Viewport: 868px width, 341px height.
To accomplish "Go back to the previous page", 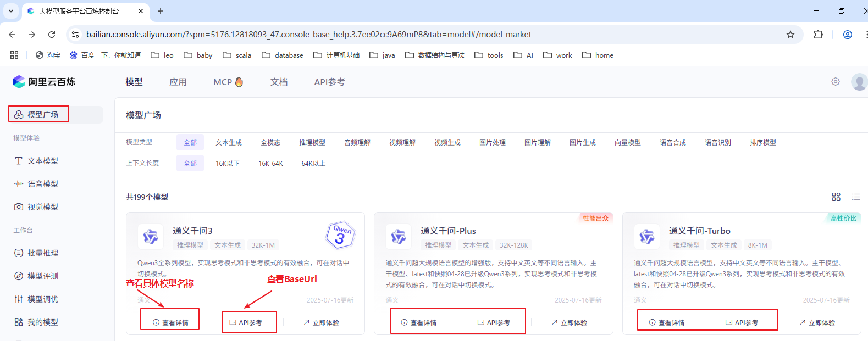I will point(12,35).
